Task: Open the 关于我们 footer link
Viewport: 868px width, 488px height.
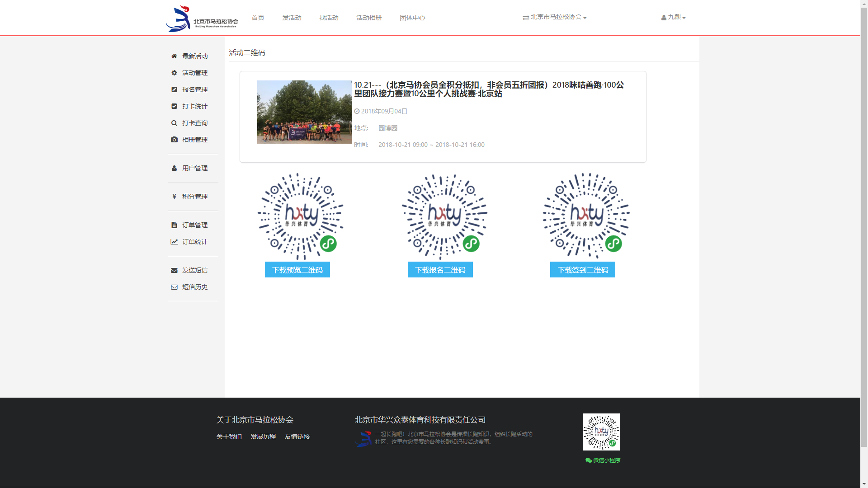Action: click(x=229, y=436)
